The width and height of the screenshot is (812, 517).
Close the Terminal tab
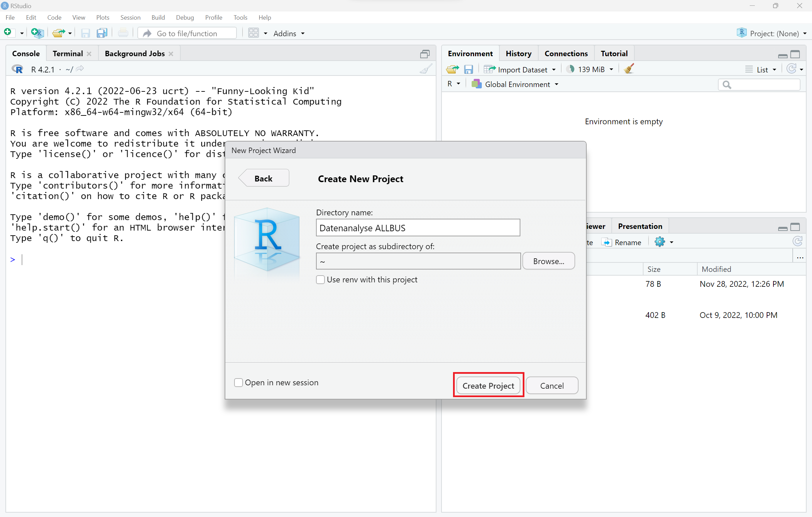click(x=89, y=54)
